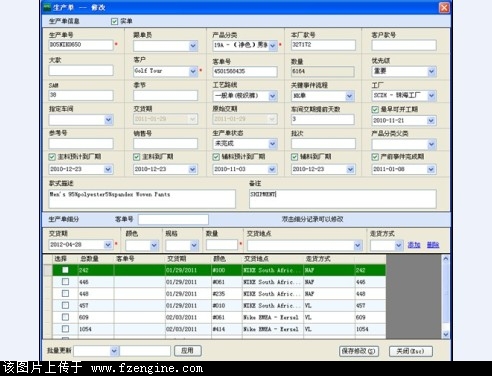Click the 生产单号 input field
Viewport: 492px width, 376px height.
[81, 45]
